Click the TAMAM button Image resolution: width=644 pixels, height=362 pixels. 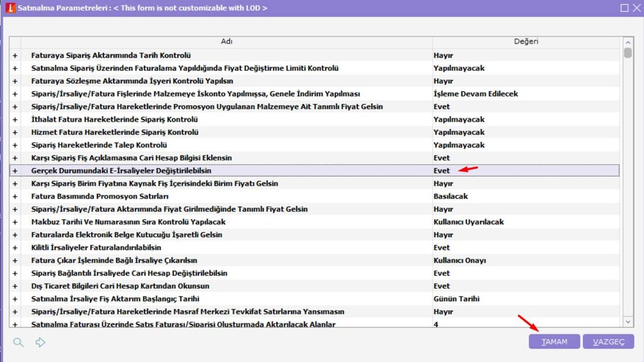pyautogui.click(x=554, y=342)
